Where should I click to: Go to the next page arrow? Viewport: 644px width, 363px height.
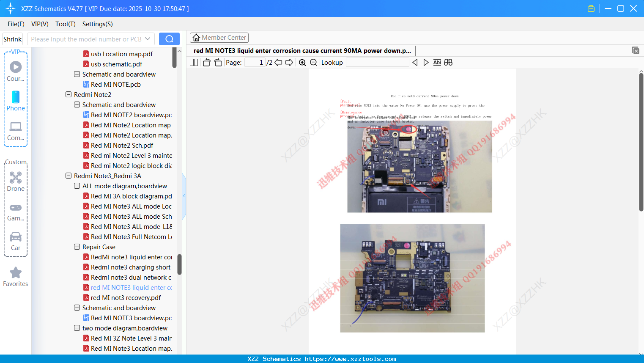(289, 62)
